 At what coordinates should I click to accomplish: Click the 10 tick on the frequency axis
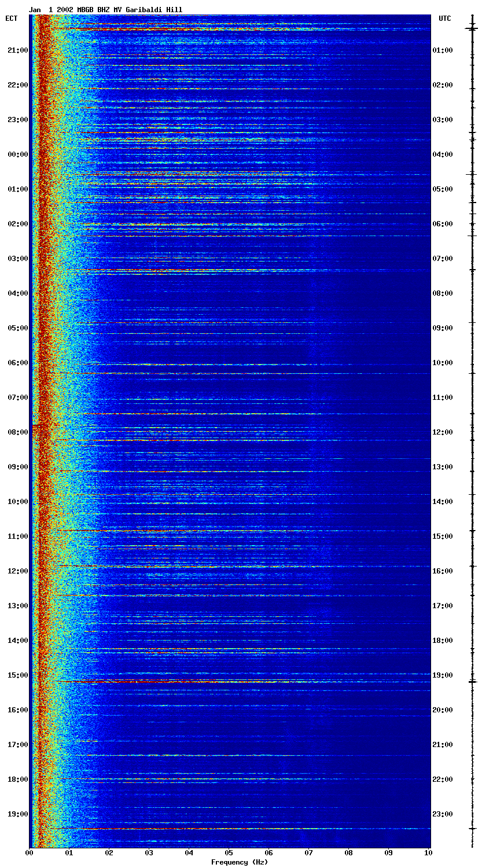pos(429,852)
